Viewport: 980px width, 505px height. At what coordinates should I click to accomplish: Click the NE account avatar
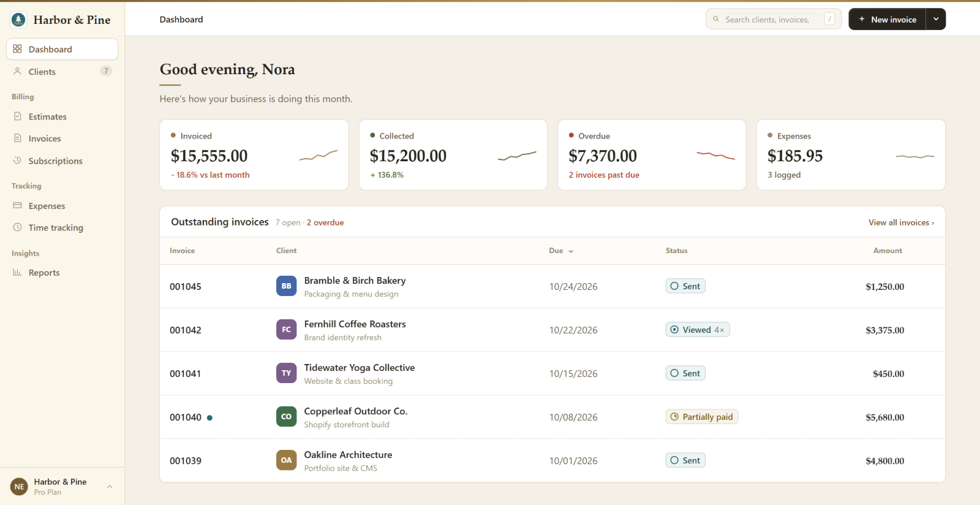pyautogui.click(x=20, y=487)
